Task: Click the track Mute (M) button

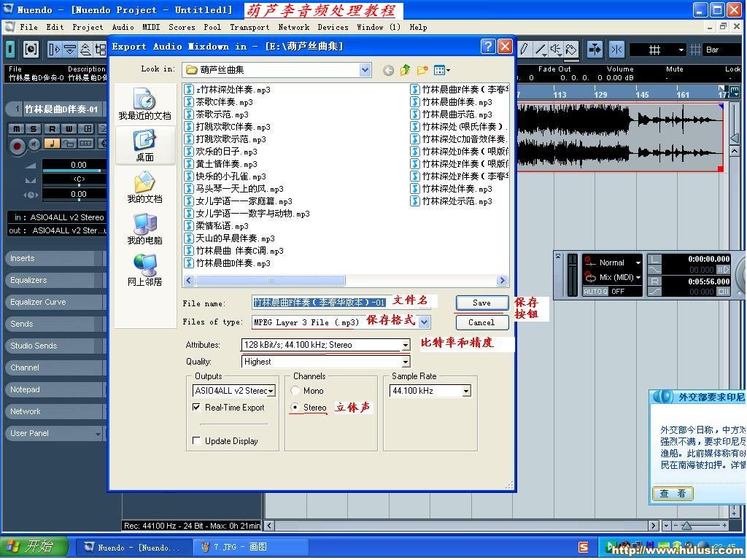Action: tap(17, 128)
